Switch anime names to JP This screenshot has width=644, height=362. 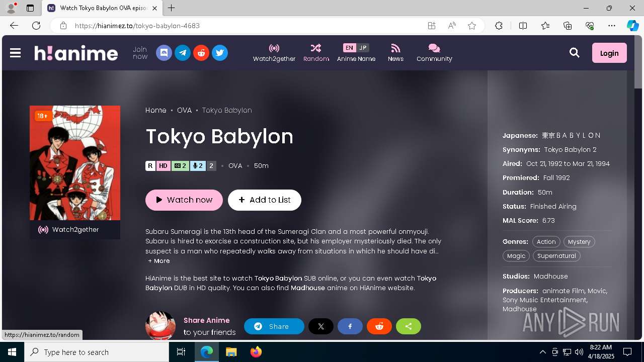[363, 48]
